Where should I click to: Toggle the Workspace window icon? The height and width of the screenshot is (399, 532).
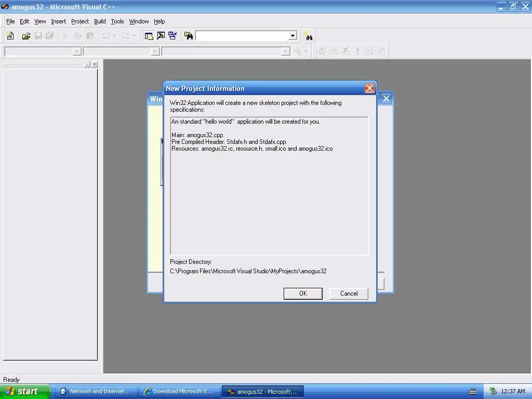(x=149, y=36)
